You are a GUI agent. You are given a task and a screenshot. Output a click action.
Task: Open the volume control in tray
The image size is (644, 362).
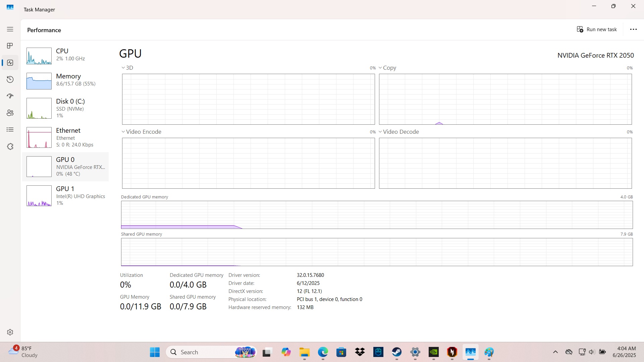click(x=592, y=352)
